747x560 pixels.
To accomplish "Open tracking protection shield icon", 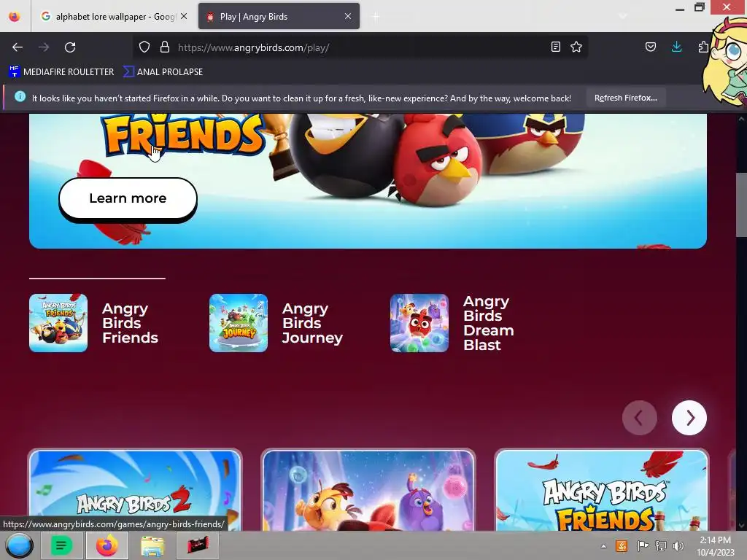I will click(x=144, y=47).
